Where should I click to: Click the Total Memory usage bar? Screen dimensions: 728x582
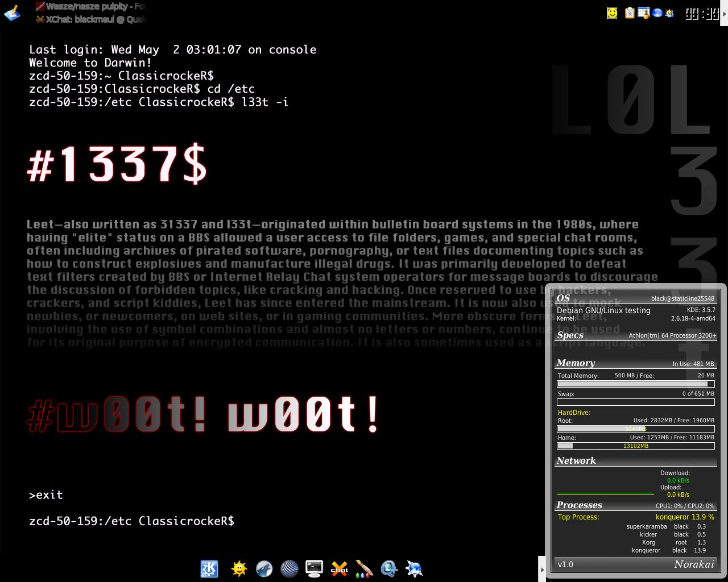pos(635,384)
